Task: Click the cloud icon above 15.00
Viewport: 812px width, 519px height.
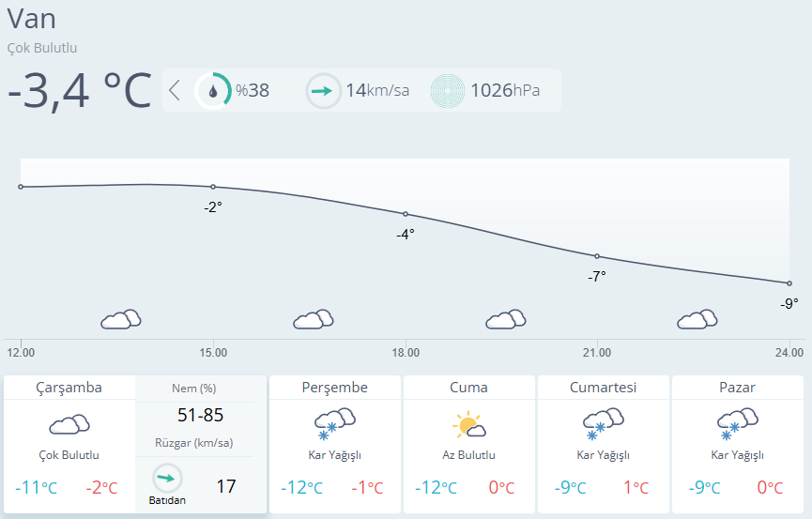Action: tap(314, 320)
